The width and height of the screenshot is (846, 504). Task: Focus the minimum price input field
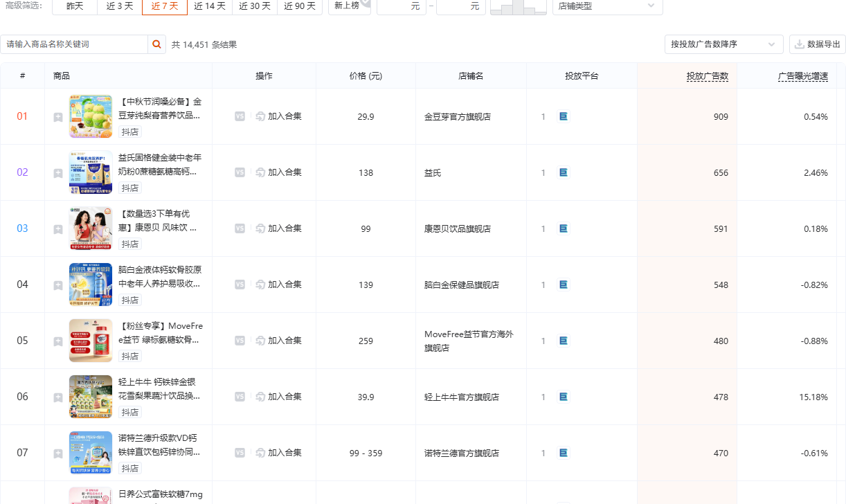(x=402, y=6)
